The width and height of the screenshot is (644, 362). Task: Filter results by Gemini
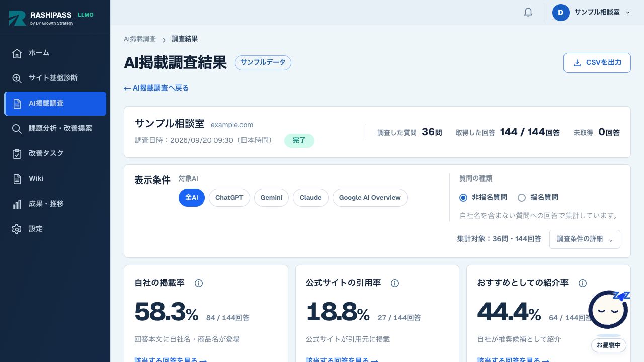pyautogui.click(x=271, y=198)
